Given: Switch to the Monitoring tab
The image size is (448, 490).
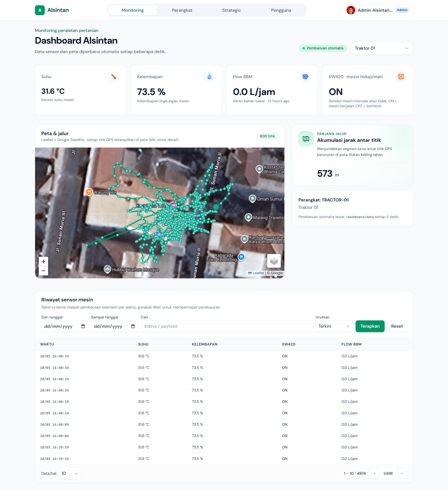Looking at the screenshot, I should 133,10.
